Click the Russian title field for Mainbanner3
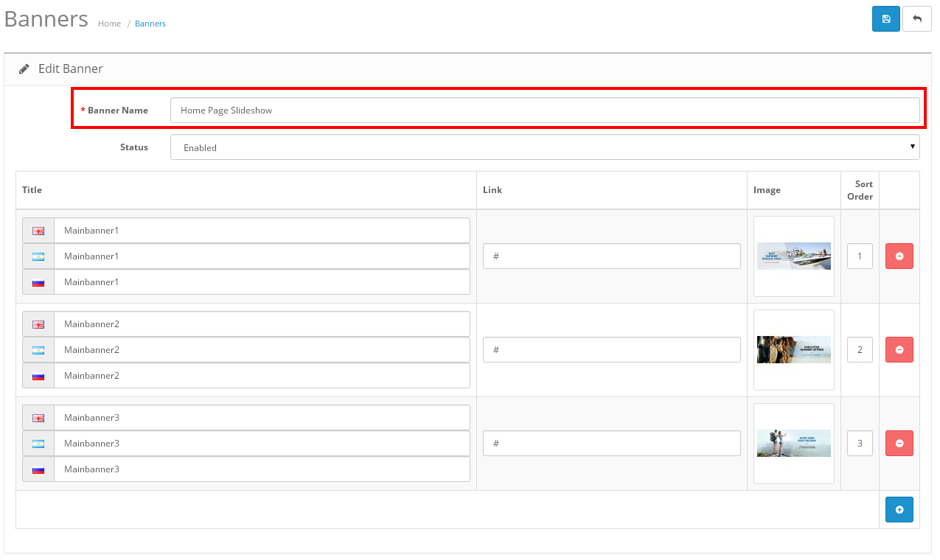This screenshot has height=560, width=940. (262, 469)
